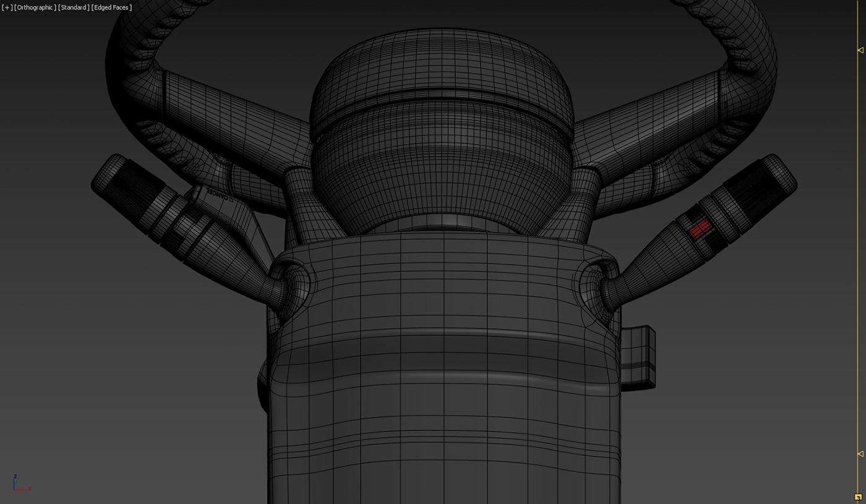Open the [Orthographic] point-of-view menu
This screenshot has width=866, height=504.
pos(35,7)
